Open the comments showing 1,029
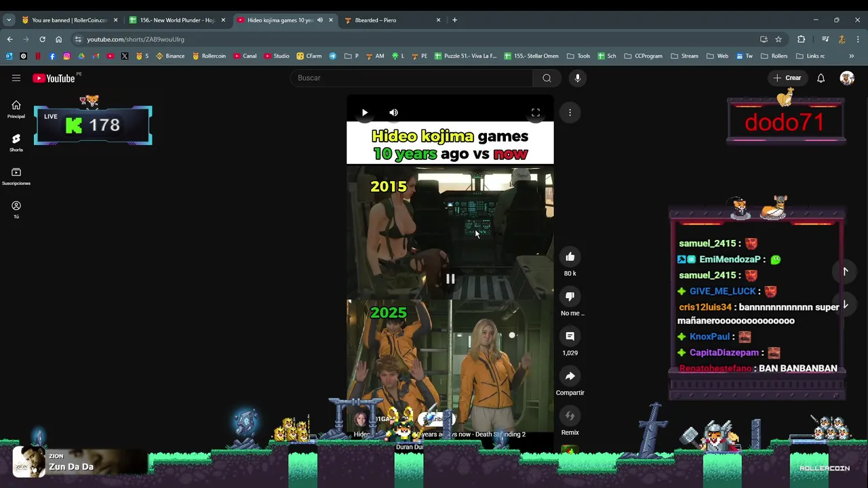 (570, 336)
